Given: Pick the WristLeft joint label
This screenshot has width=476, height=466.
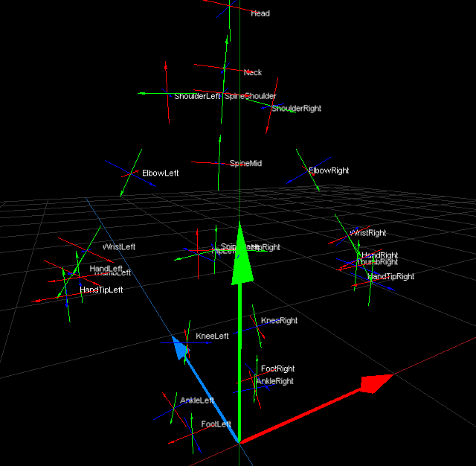Looking at the screenshot, I should [119, 246].
